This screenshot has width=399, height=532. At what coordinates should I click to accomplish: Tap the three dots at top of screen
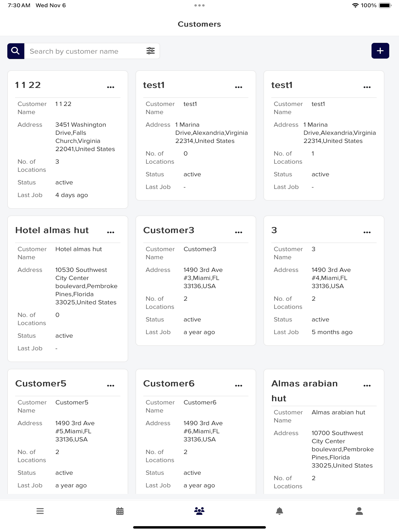tap(199, 5)
